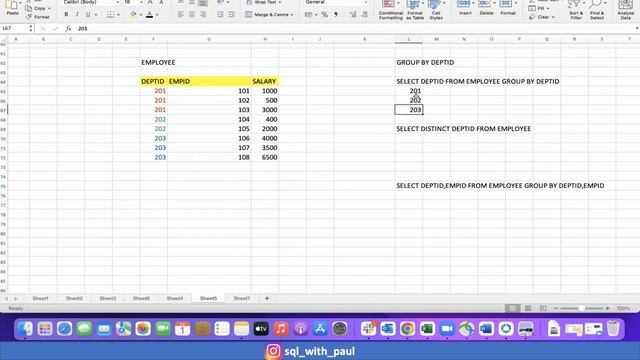The height and width of the screenshot is (360, 640).
Task: Click the Comma Style icon
Action: (336, 15)
